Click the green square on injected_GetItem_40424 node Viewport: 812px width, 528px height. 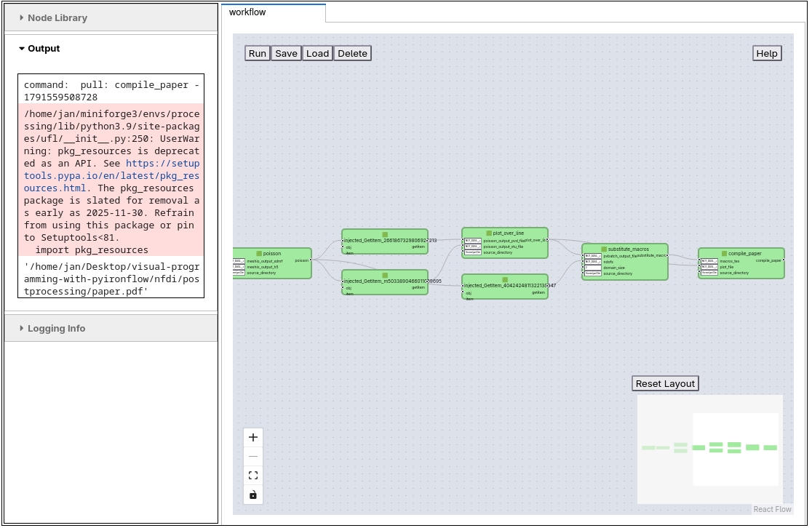pos(505,279)
